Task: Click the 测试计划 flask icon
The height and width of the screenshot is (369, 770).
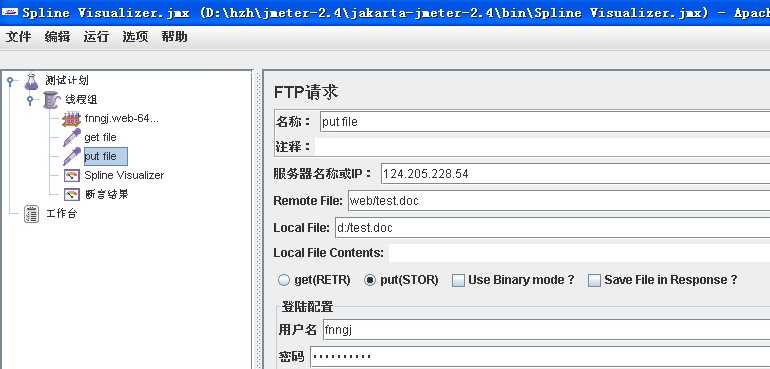Action: [31, 81]
